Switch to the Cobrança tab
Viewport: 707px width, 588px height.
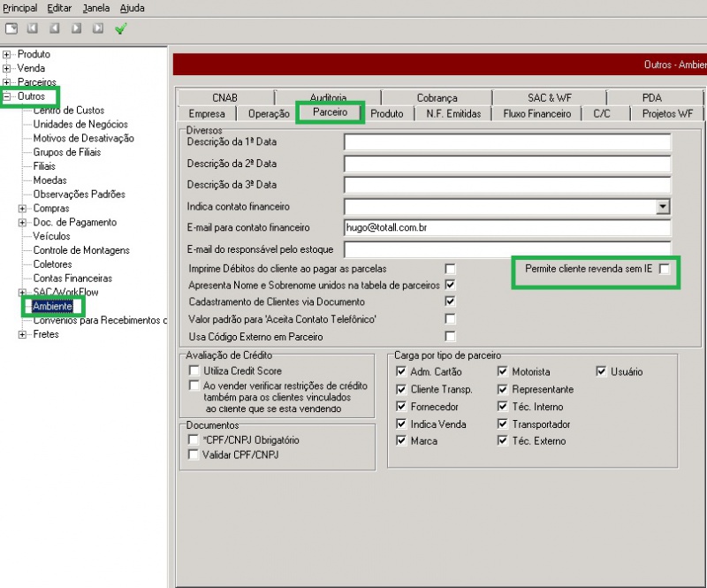[x=437, y=98]
